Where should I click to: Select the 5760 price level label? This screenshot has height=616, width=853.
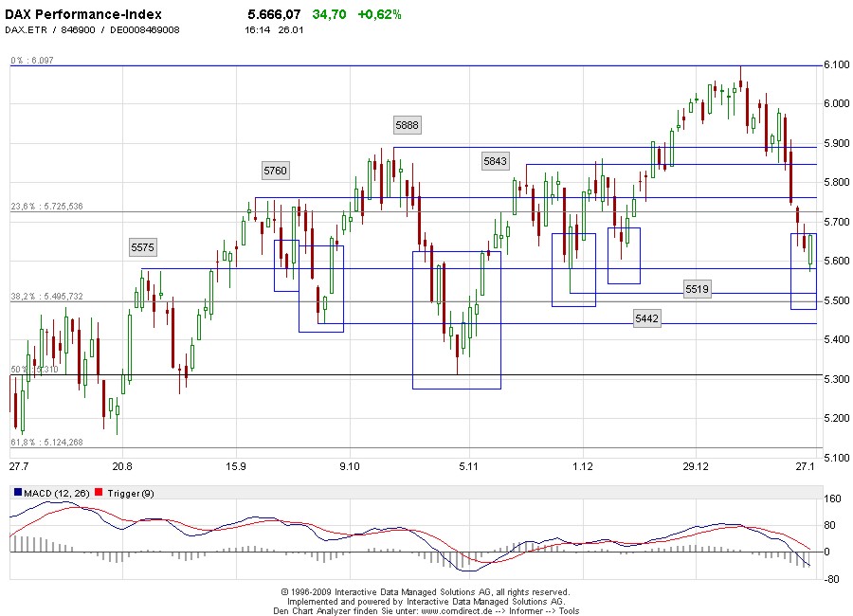click(276, 170)
